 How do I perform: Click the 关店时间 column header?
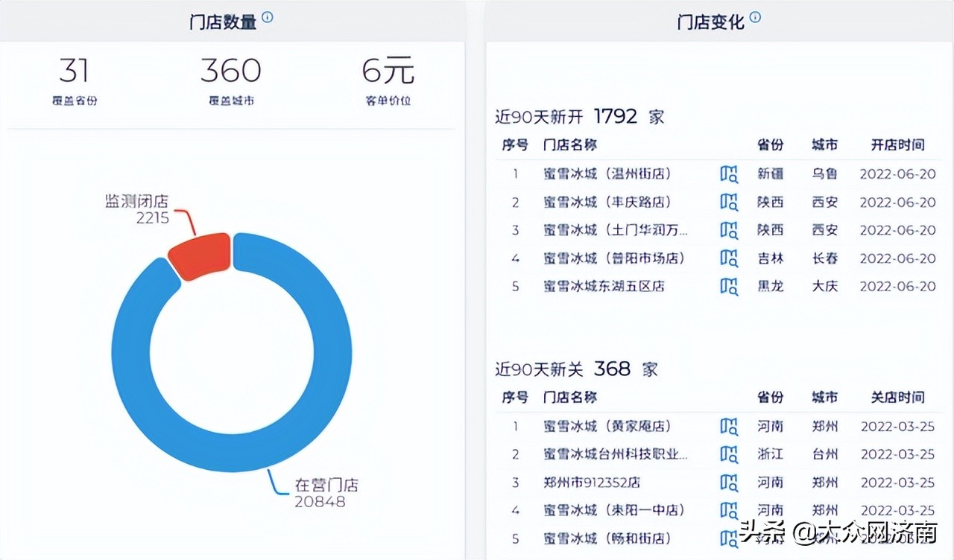(x=898, y=398)
